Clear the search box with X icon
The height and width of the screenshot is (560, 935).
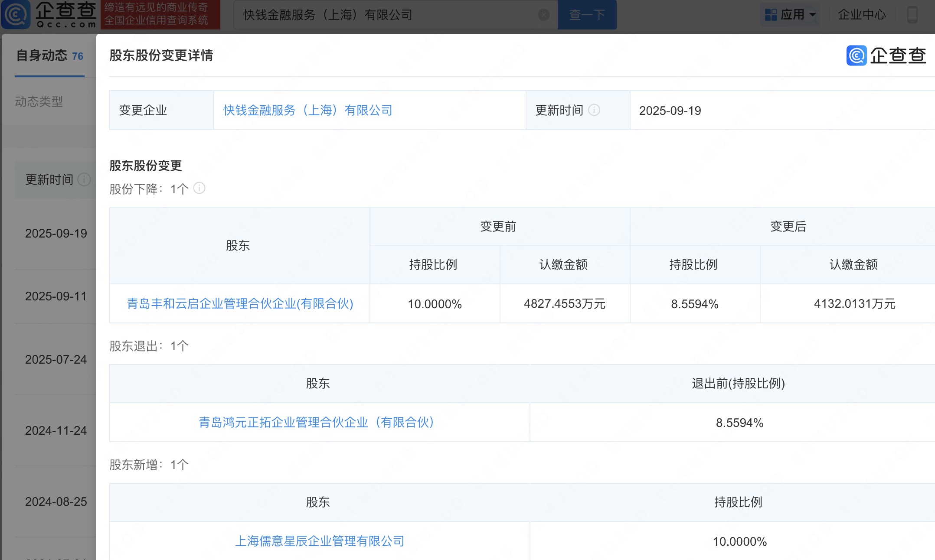[x=543, y=15]
